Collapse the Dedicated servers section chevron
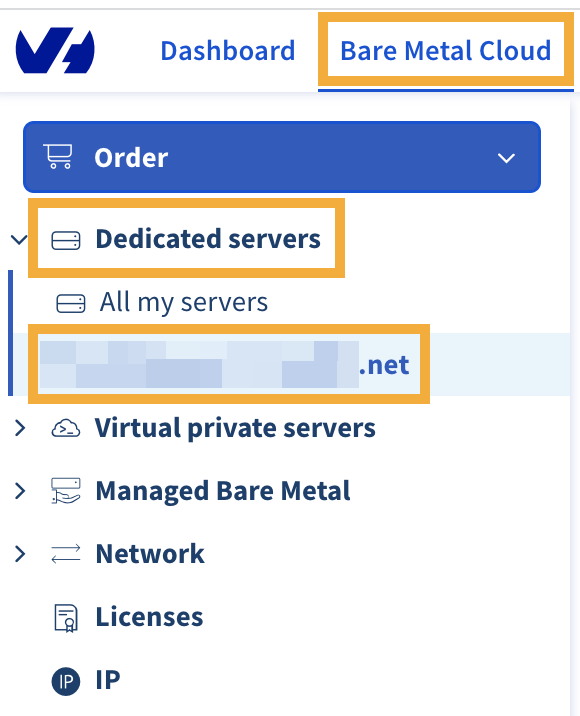The image size is (580, 716). [19, 239]
